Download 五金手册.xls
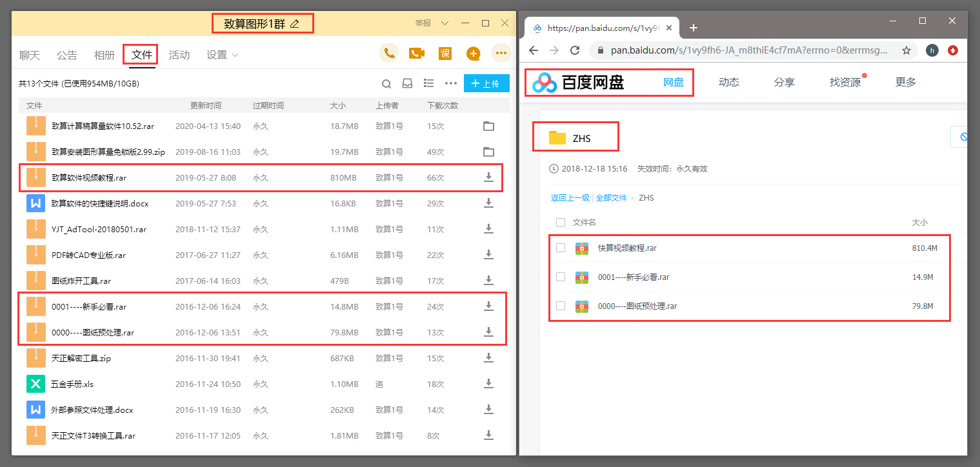This screenshot has height=467, width=980. coord(488,384)
